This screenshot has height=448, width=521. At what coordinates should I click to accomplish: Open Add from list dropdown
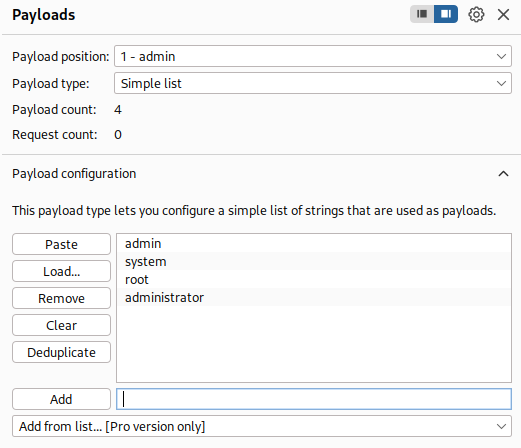coord(262,426)
